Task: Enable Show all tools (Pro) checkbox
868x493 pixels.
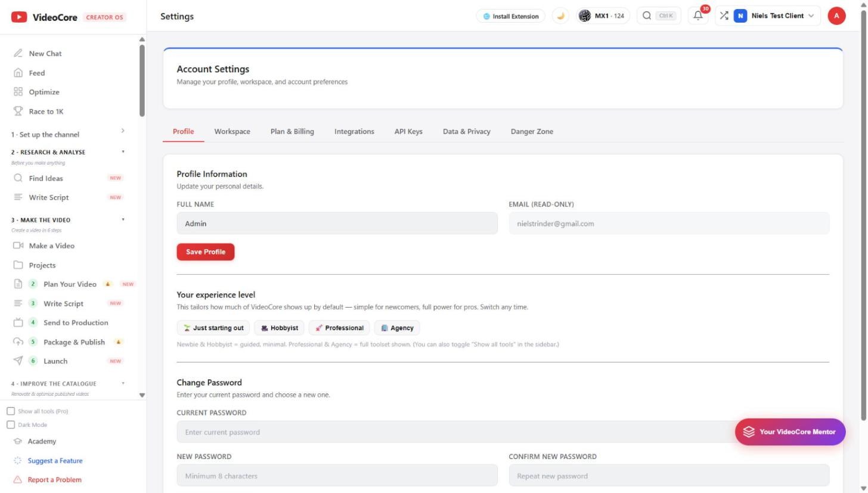Action: [11, 411]
